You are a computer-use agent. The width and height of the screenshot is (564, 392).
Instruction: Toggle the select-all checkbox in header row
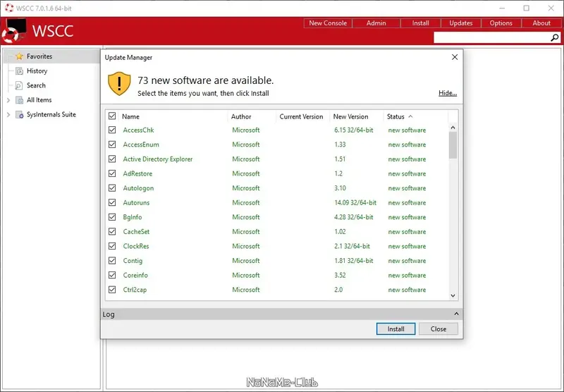point(112,116)
